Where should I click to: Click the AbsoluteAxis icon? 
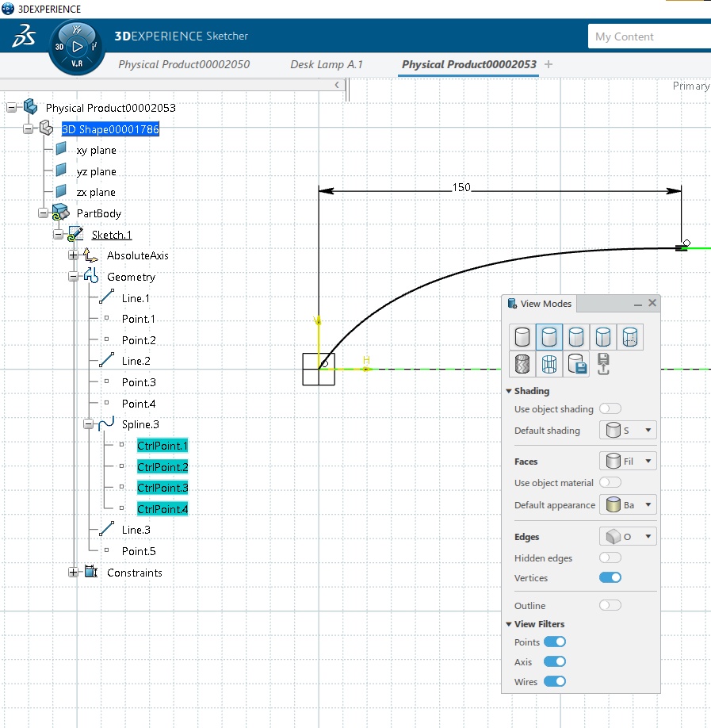tap(90, 255)
